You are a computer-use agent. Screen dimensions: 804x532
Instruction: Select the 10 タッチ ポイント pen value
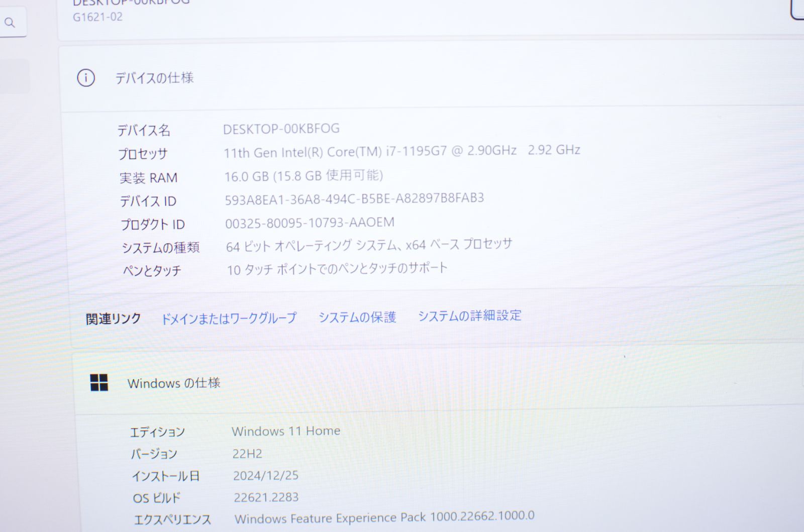(x=337, y=269)
